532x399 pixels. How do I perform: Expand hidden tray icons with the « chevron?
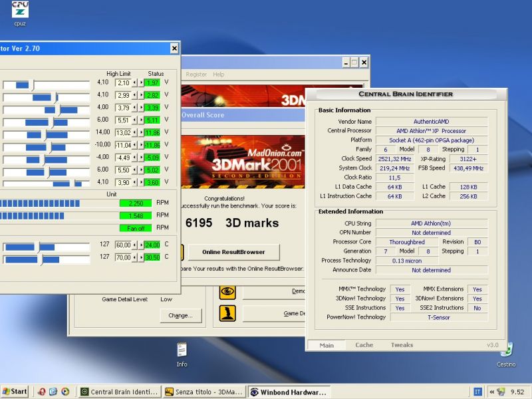click(x=491, y=392)
